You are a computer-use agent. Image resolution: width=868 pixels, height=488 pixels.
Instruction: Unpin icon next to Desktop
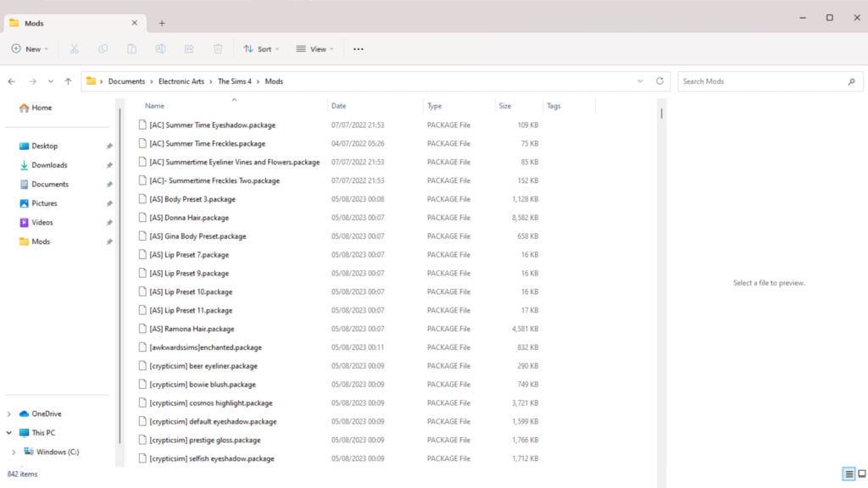click(x=109, y=146)
